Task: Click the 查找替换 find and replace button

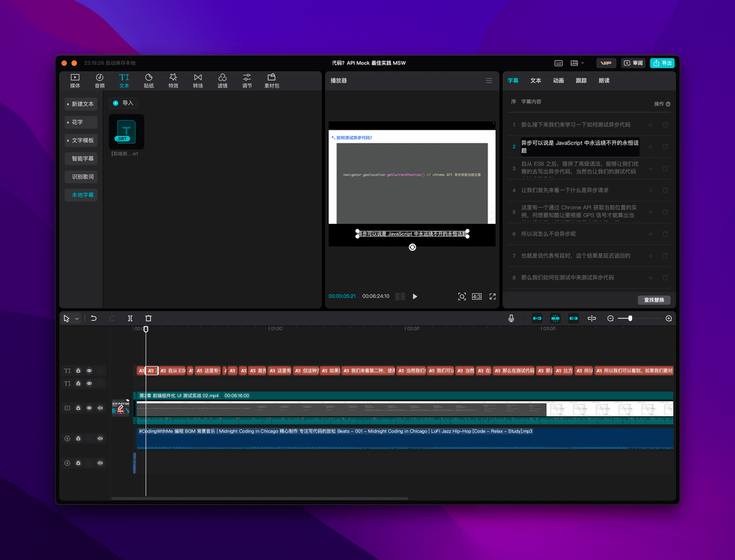Action: tap(654, 300)
